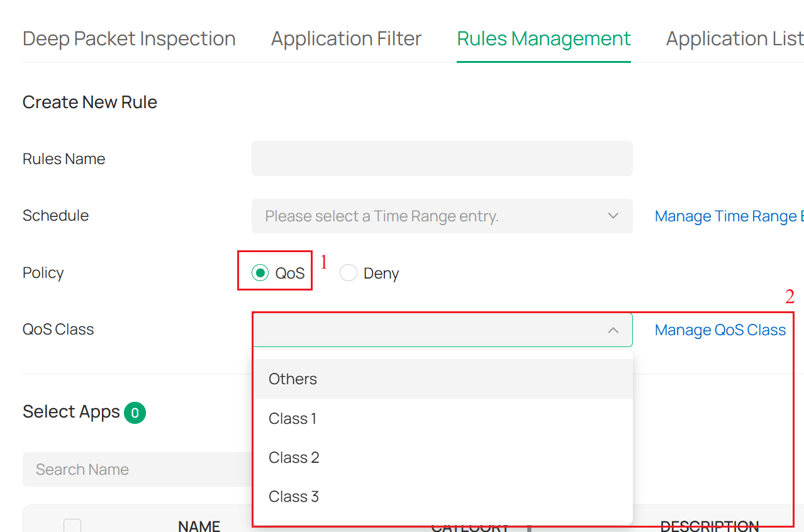Choose Class 1 as the QoS class
804x532 pixels.
coord(293,418)
